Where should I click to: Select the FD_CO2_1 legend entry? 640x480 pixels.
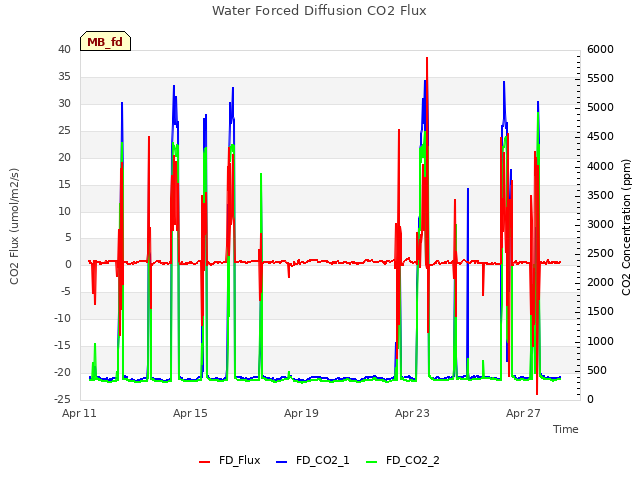click(313, 460)
